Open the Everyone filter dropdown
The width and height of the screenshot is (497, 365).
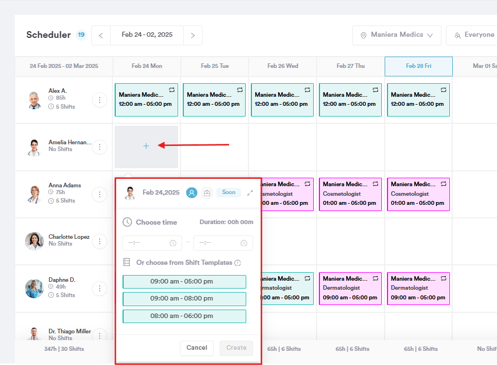tap(473, 35)
